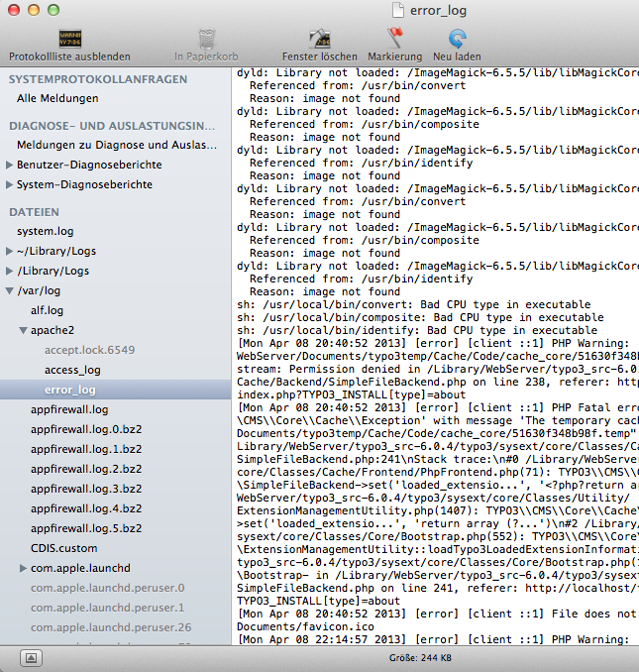Screen dimensions: 639x672
Task: Click the Fenster löschen toolbar icon
Action: 319,39
